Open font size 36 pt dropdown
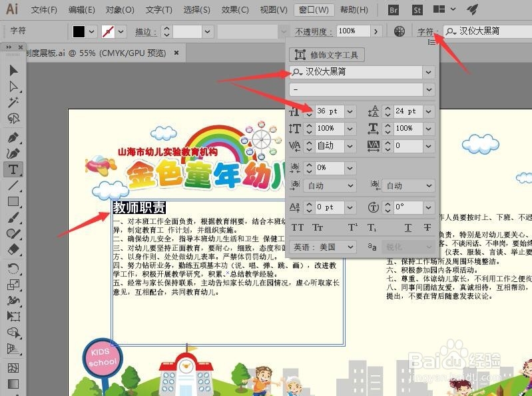The image size is (532, 396). point(350,111)
